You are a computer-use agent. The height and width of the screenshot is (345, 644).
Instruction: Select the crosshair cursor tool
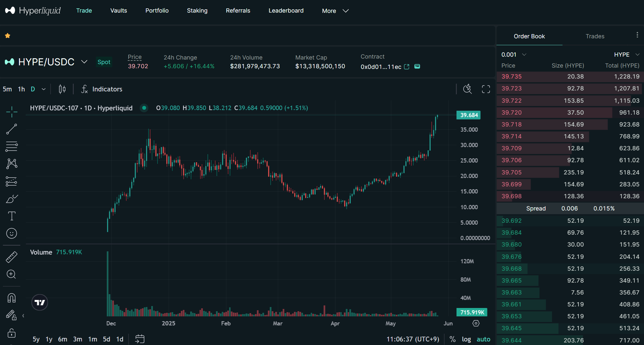(x=12, y=112)
